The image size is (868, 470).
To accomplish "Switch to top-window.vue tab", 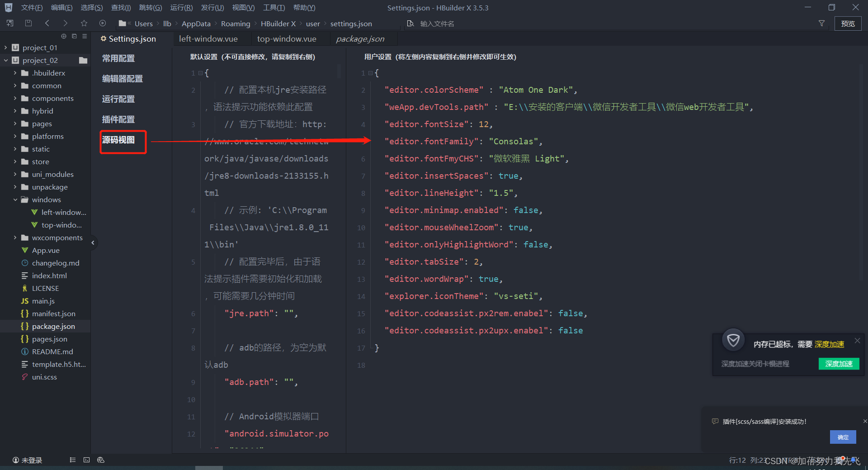I will pos(287,39).
